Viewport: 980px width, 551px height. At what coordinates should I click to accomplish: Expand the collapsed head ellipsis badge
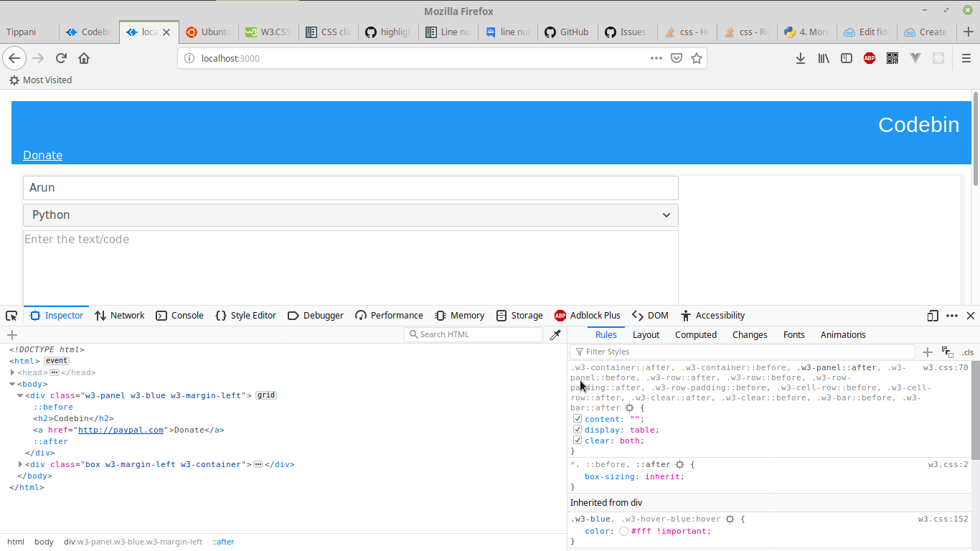click(x=54, y=372)
